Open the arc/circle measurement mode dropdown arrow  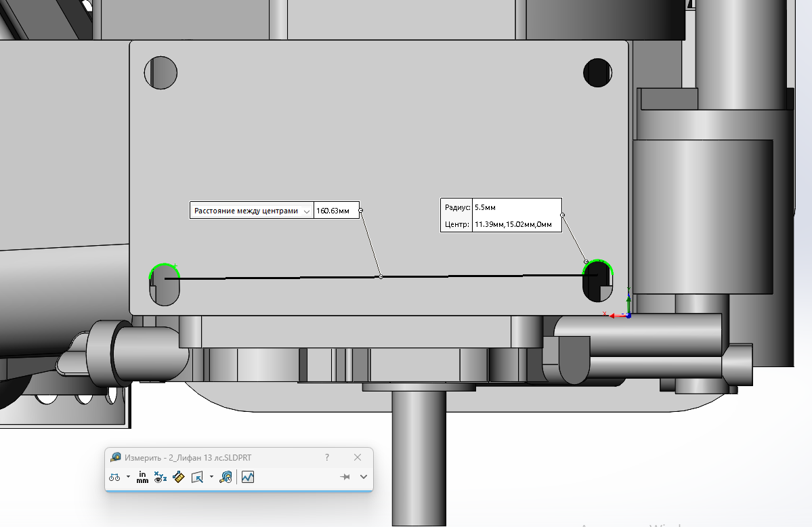[128, 477]
